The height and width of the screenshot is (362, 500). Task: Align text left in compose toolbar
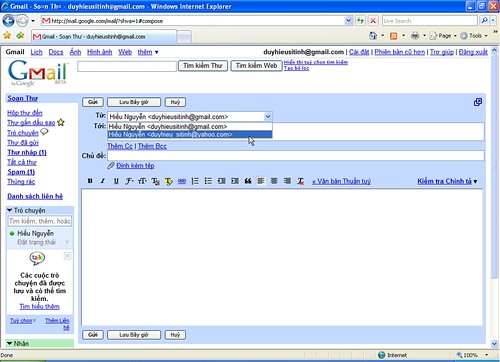[x=261, y=181]
